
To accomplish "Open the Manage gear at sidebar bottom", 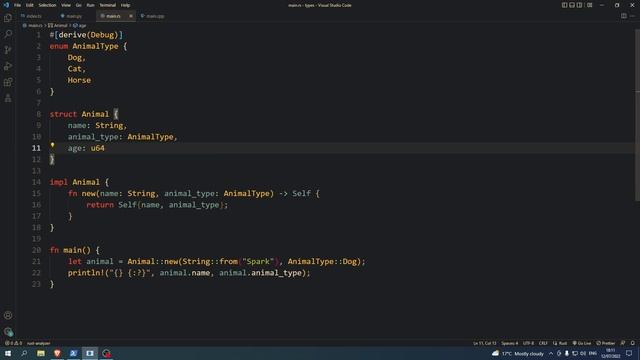I will (x=8, y=331).
